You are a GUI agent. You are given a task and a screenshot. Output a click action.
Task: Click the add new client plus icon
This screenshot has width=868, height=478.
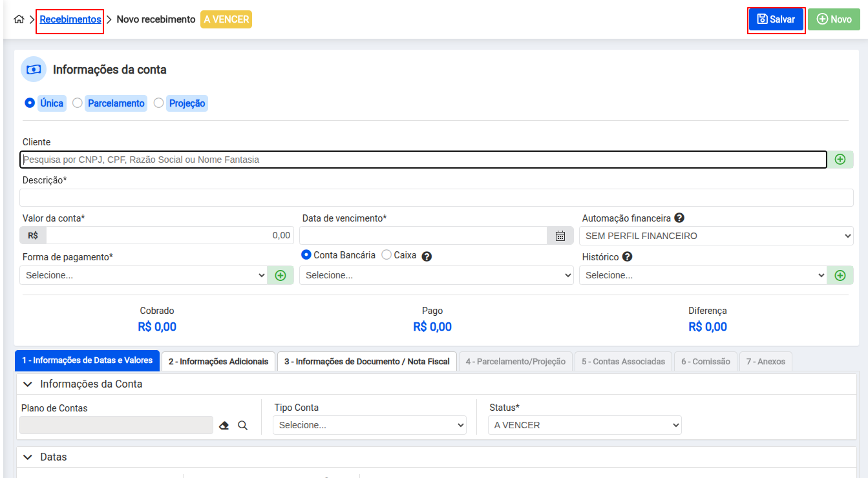(x=840, y=160)
